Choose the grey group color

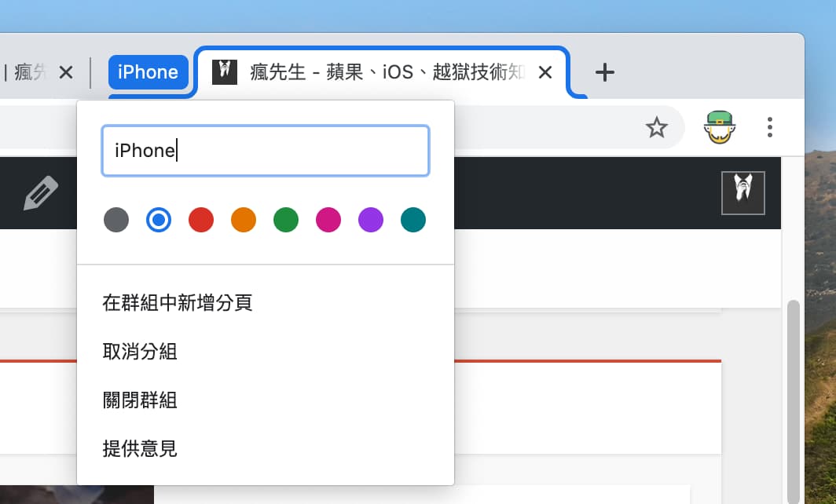pyautogui.click(x=116, y=220)
